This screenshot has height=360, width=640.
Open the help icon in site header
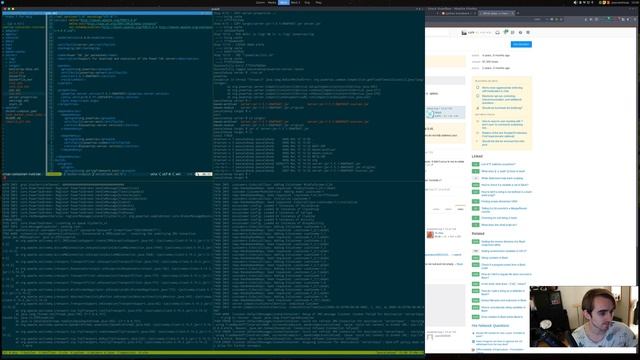520,32
